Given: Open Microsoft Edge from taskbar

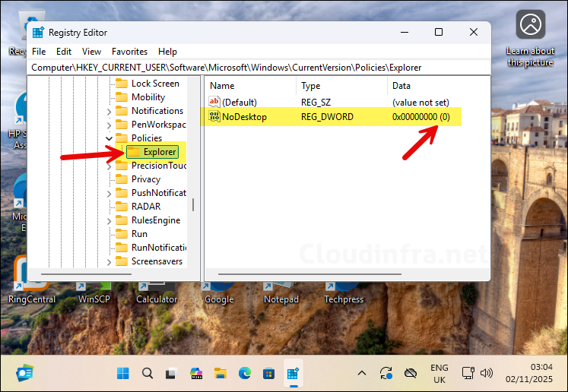Looking at the screenshot, I should click(245, 373).
